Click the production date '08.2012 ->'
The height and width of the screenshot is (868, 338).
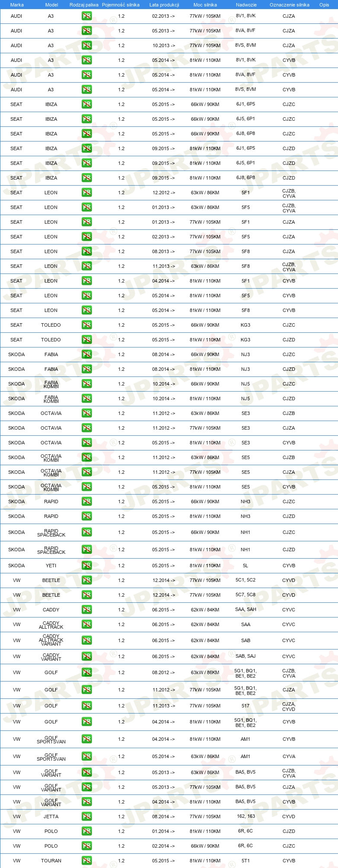point(164,672)
